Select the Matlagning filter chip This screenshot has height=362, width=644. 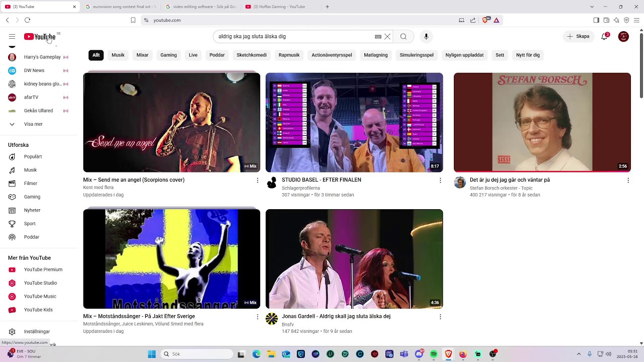[x=376, y=55]
